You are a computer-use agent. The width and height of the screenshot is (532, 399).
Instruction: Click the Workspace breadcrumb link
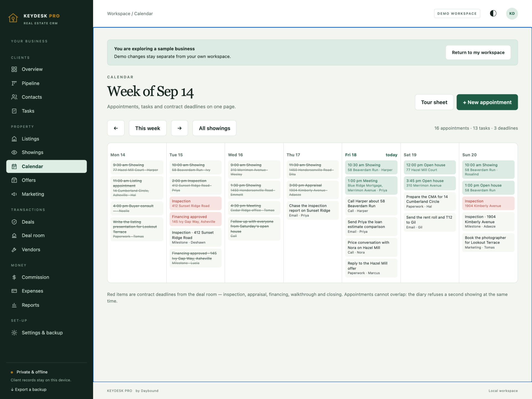tap(119, 14)
